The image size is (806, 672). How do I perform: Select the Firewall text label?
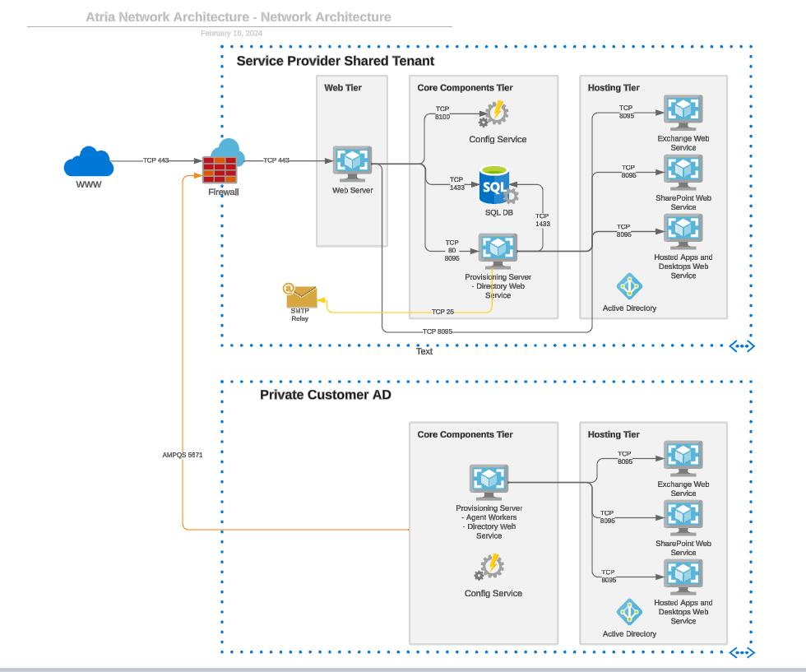[x=223, y=192]
